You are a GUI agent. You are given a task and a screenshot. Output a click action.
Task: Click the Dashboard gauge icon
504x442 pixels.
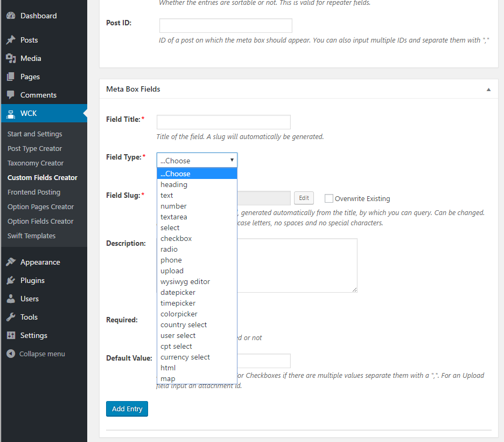tap(11, 16)
